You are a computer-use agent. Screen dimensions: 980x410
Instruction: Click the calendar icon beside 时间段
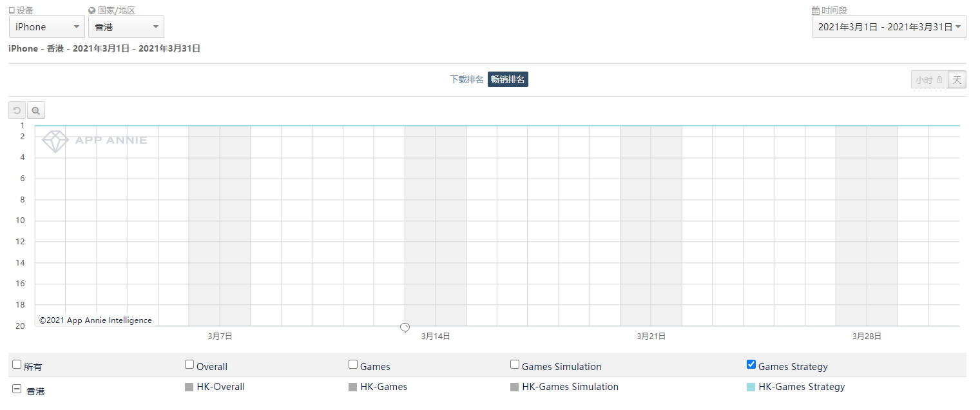816,10
